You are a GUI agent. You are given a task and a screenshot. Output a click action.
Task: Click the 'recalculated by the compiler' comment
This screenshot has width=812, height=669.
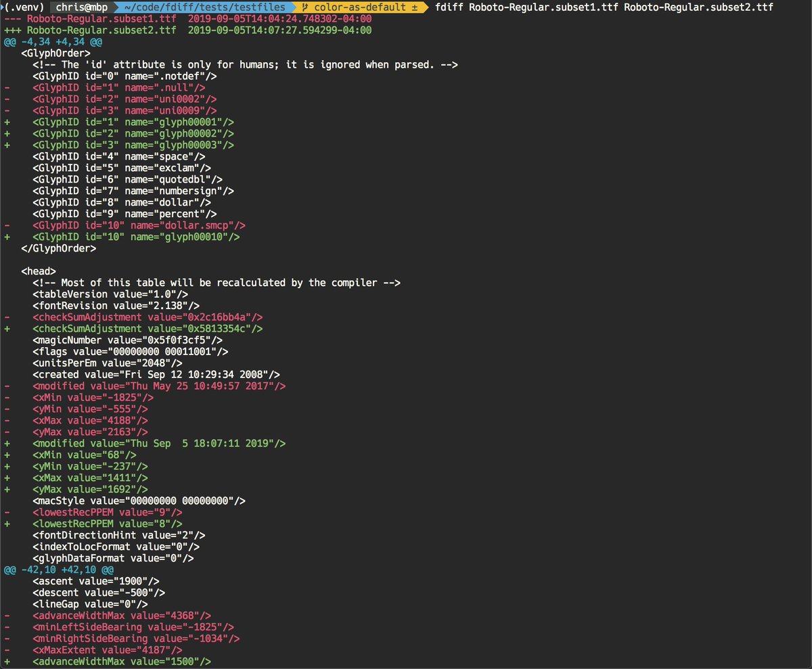click(x=217, y=283)
